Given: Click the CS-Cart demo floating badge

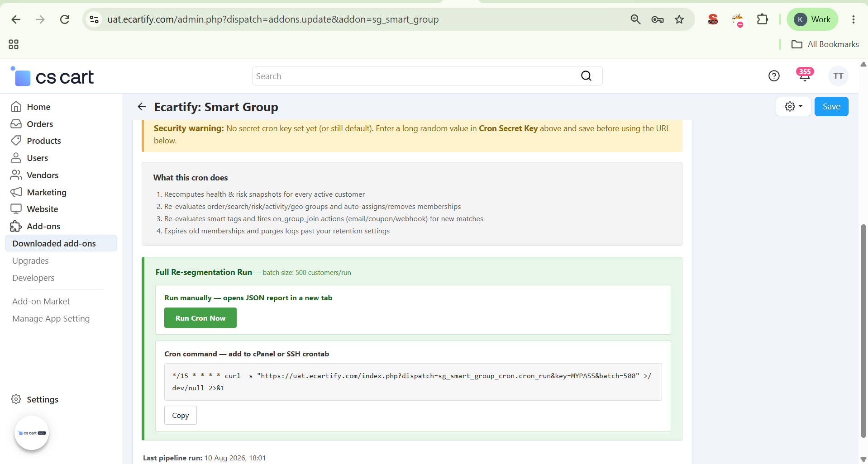Looking at the screenshot, I should pyautogui.click(x=32, y=433).
